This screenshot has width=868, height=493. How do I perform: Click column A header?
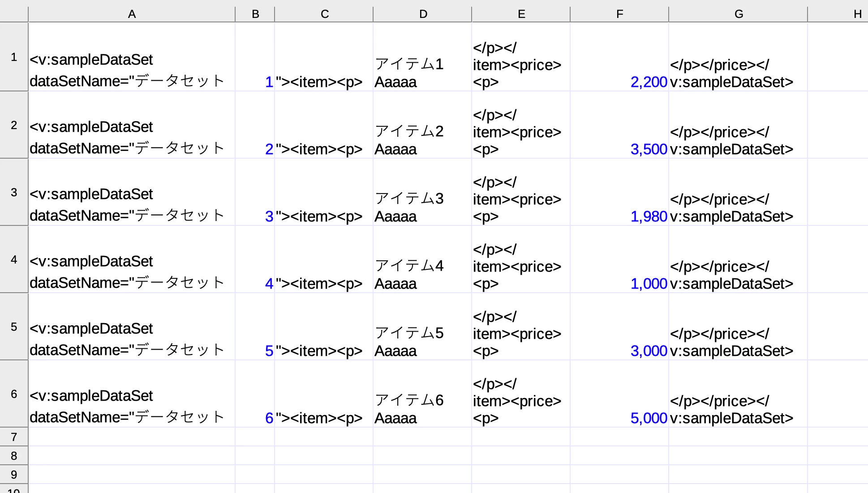coord(132,14)
